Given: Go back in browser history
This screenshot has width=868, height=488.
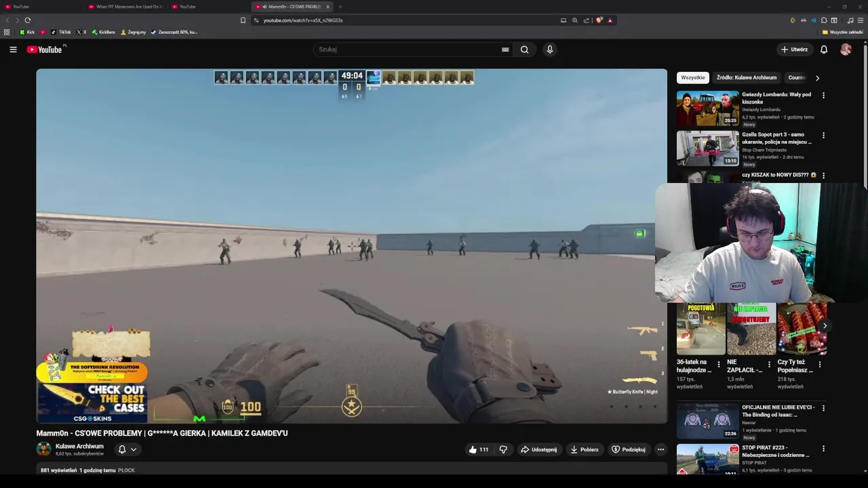Looking at the screenshot, I should (7, 20).
